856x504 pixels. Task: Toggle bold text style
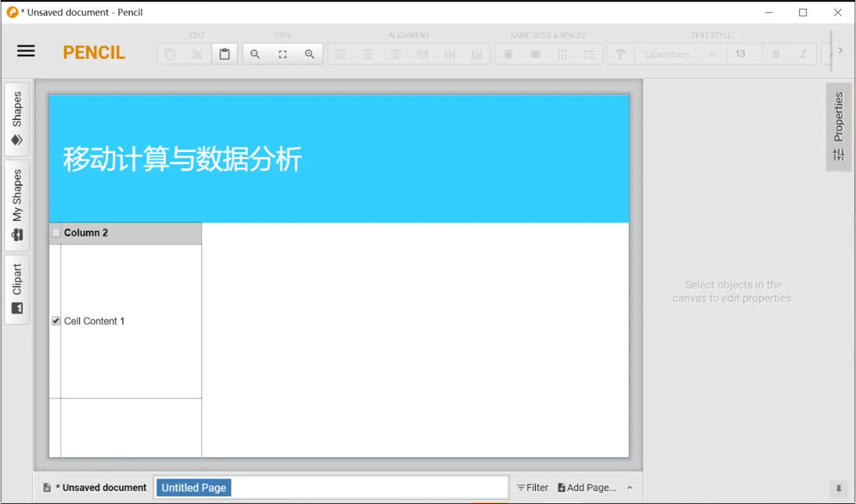pos(776,54)
